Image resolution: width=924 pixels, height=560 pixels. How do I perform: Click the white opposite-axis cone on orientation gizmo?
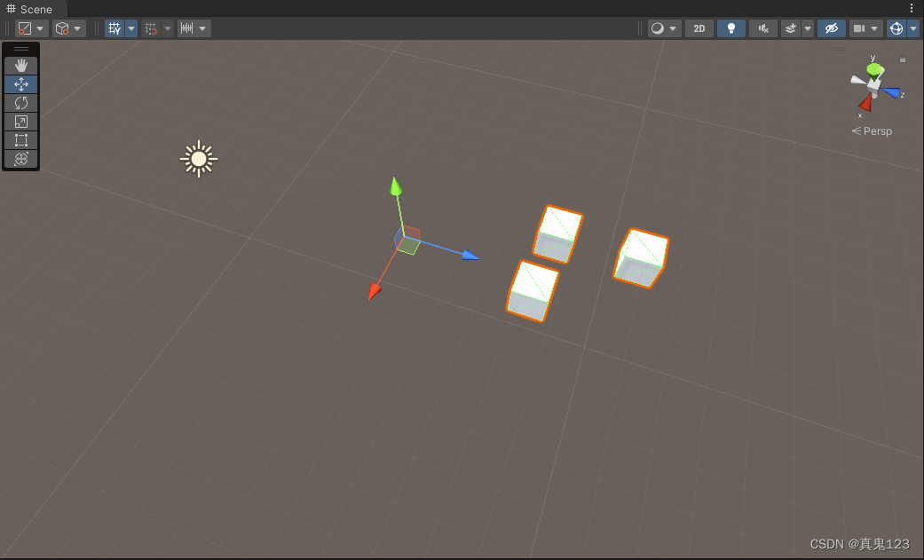tap(857, 80)
